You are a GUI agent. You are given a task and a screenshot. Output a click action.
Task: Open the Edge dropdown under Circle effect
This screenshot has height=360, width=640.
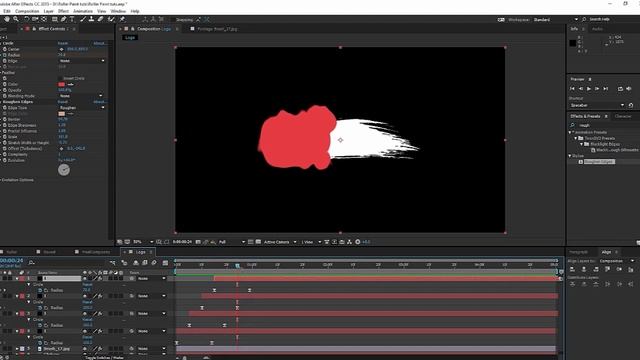pos(82,61)
